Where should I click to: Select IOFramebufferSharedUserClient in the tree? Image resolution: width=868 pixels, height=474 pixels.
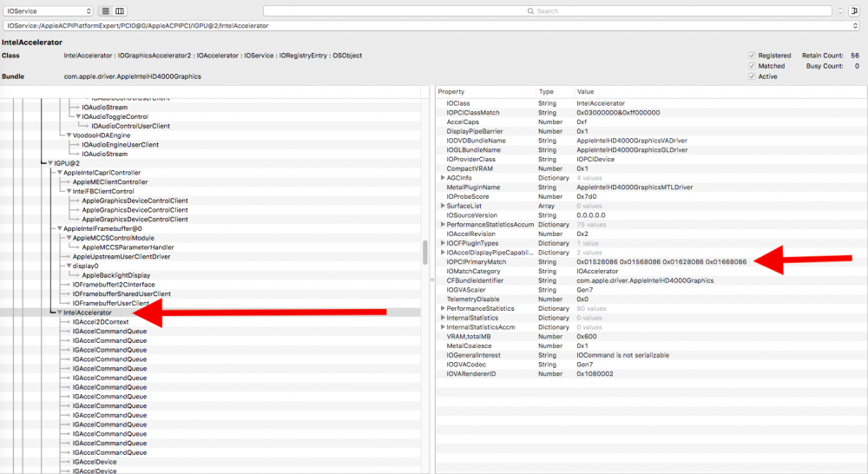[122, 294]
